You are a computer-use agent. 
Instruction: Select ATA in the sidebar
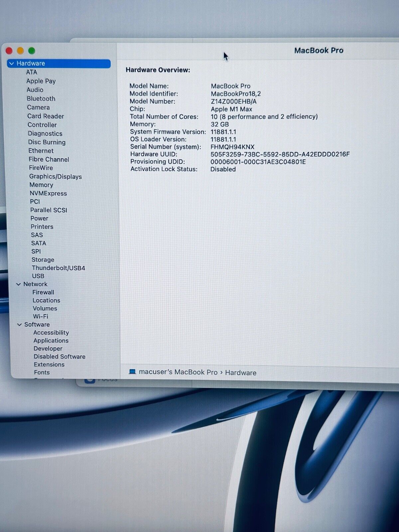tap(32, 72)
